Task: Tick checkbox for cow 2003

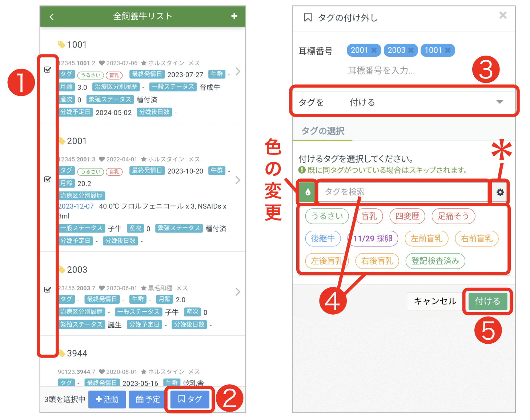Action: click(48, 289)
